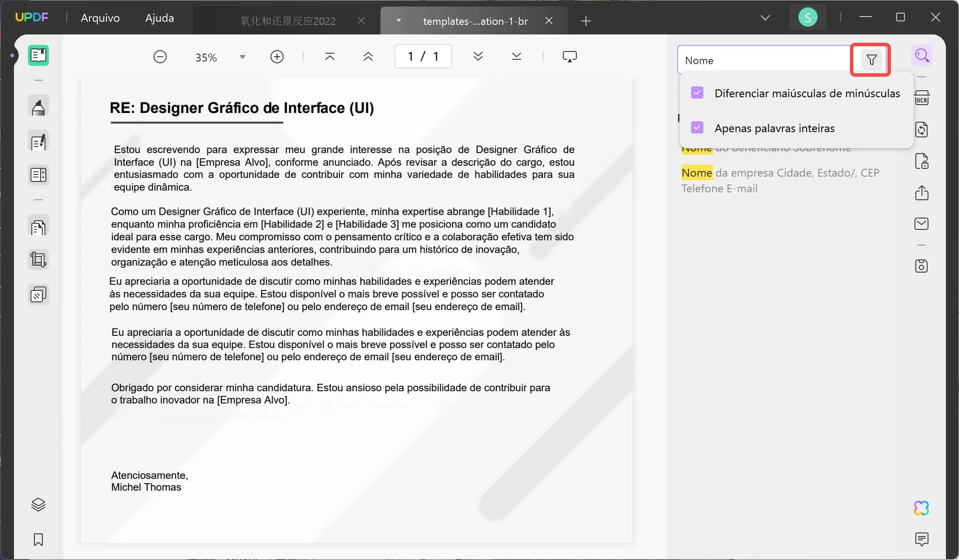Click the Arquivo menu item
Image resolution: width=959 pixels, height=560 pixels.
point(100,17)
